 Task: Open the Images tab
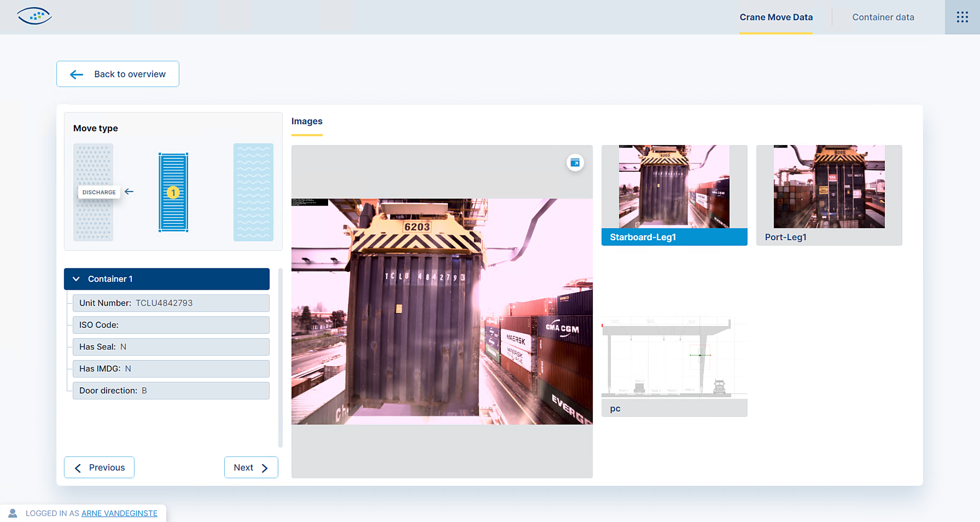[306, 121]
